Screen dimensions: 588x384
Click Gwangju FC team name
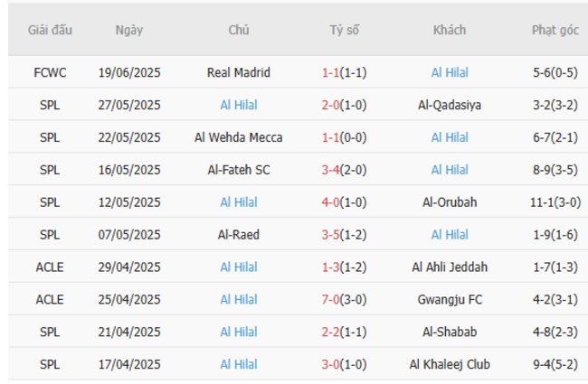click(x=450, y=300)
